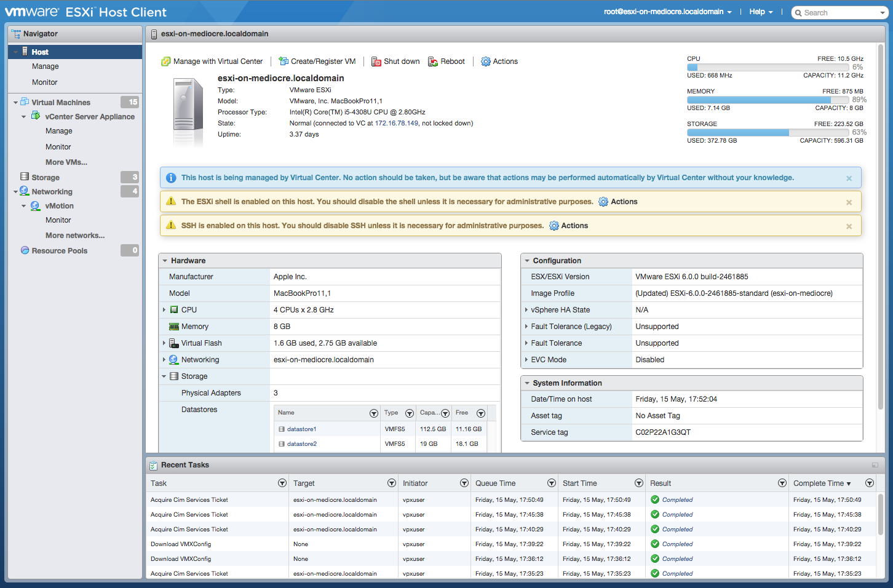Open the host Actions gear menu
The image size is (893, 588).
[486, 62]
